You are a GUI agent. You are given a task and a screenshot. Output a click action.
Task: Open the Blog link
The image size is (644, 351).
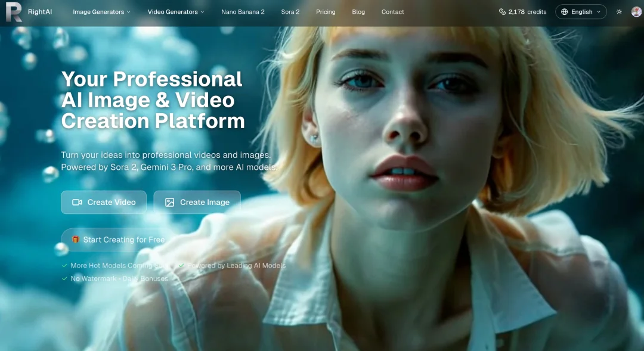(x=358, y=11)
